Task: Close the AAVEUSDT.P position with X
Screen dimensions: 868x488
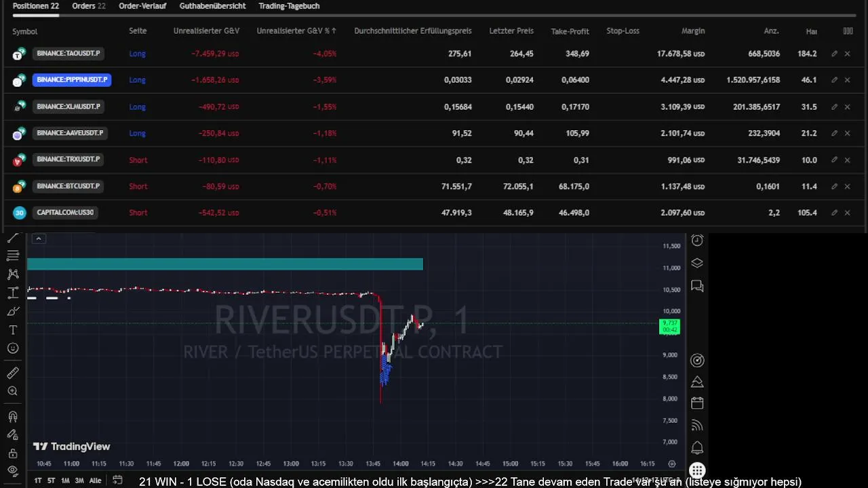Action: [848, 134]
